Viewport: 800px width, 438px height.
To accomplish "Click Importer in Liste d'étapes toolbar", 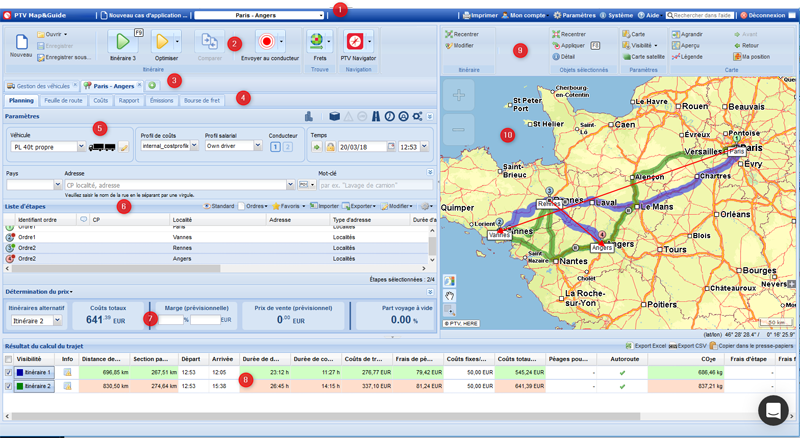I will (324, 206).
